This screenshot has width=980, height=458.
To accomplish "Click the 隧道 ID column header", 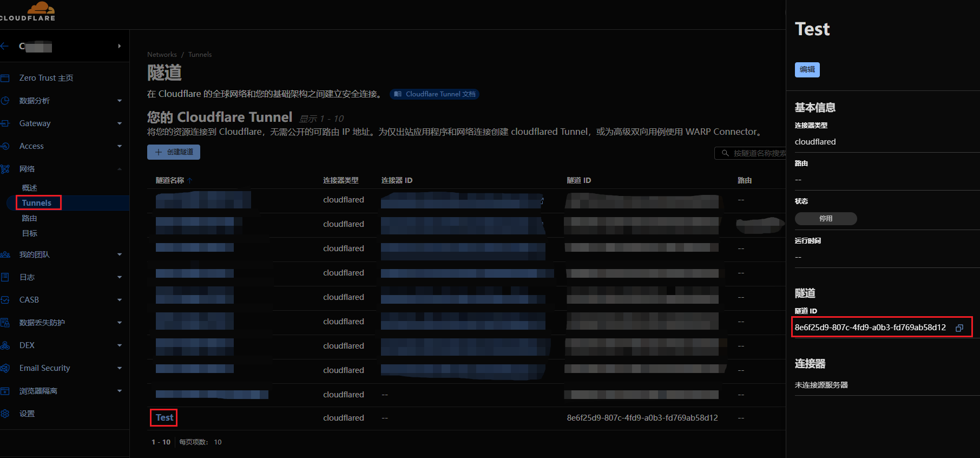I will tap(578, 180).
